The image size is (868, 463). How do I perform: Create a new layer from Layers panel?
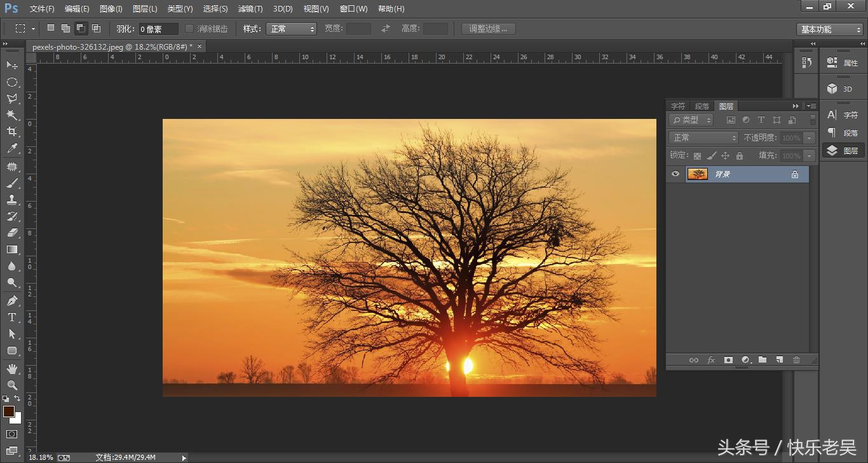pos(779,360)
